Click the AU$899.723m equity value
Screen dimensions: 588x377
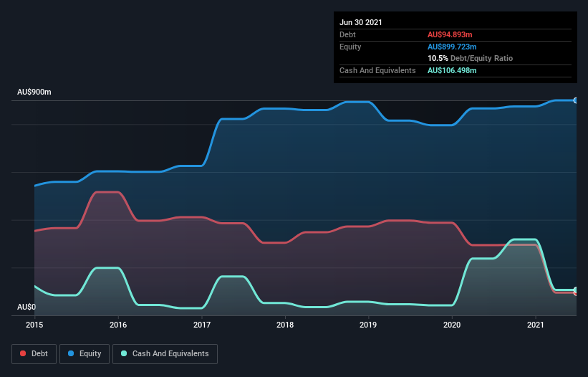click(x=452, y=47)
